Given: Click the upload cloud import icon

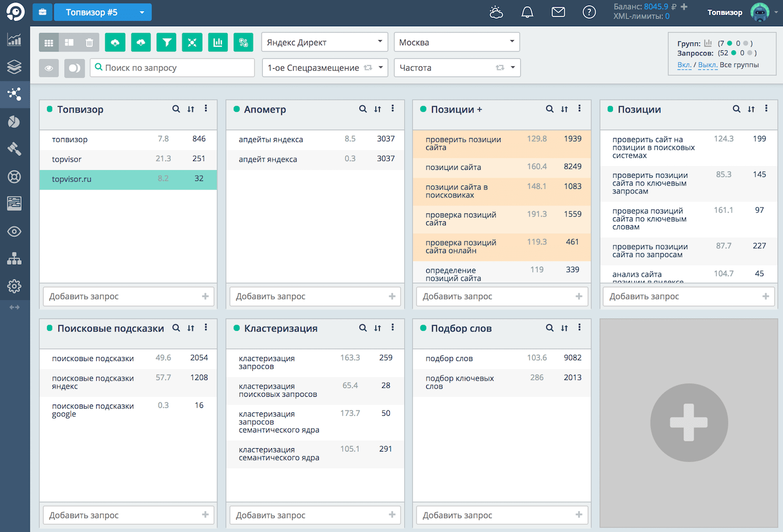Looking at the screenshot, I should [115, 42].
